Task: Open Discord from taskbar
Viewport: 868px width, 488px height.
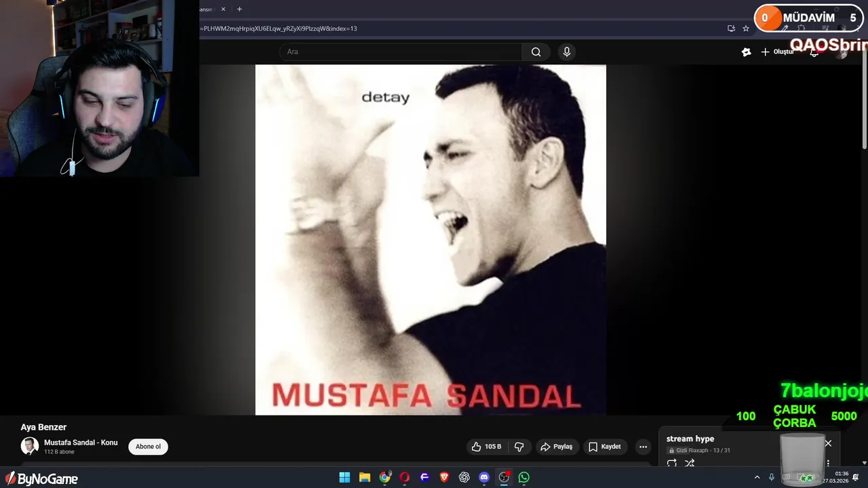Action: (484, 477)
